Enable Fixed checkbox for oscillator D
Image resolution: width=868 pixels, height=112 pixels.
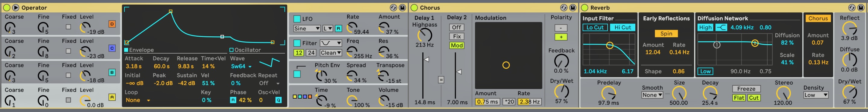point(68,27)
